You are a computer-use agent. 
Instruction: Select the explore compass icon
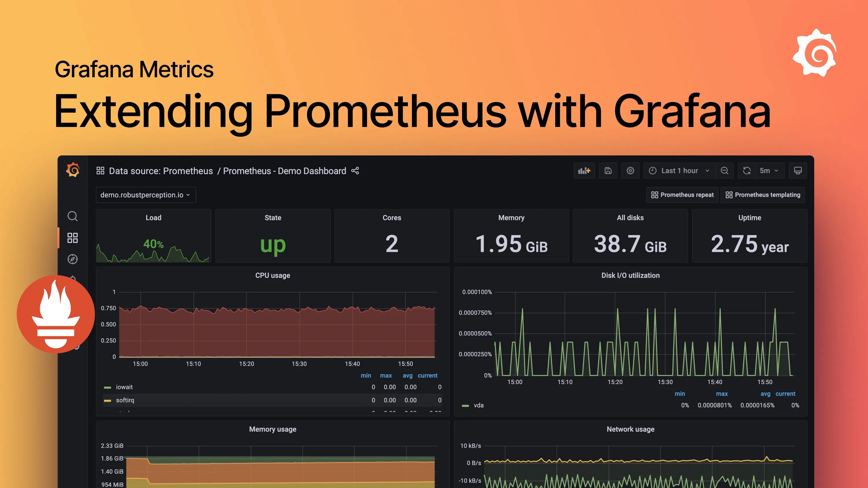(72, 258)
